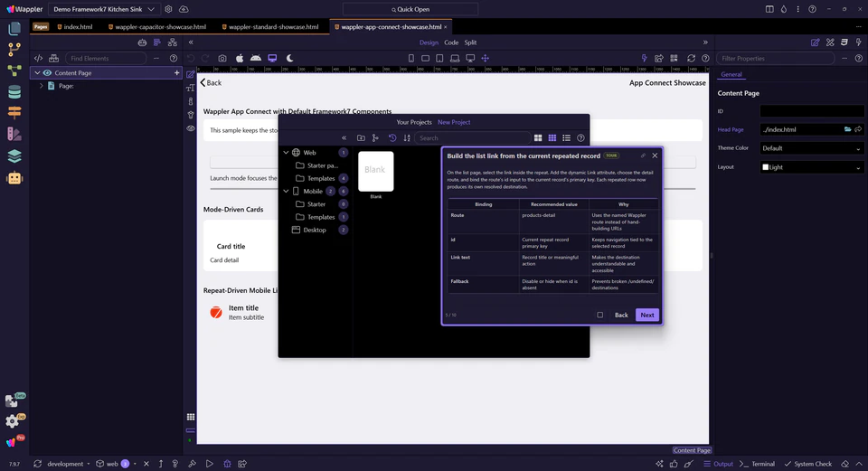Open the Database manager in left sidebar

[14, 92]
